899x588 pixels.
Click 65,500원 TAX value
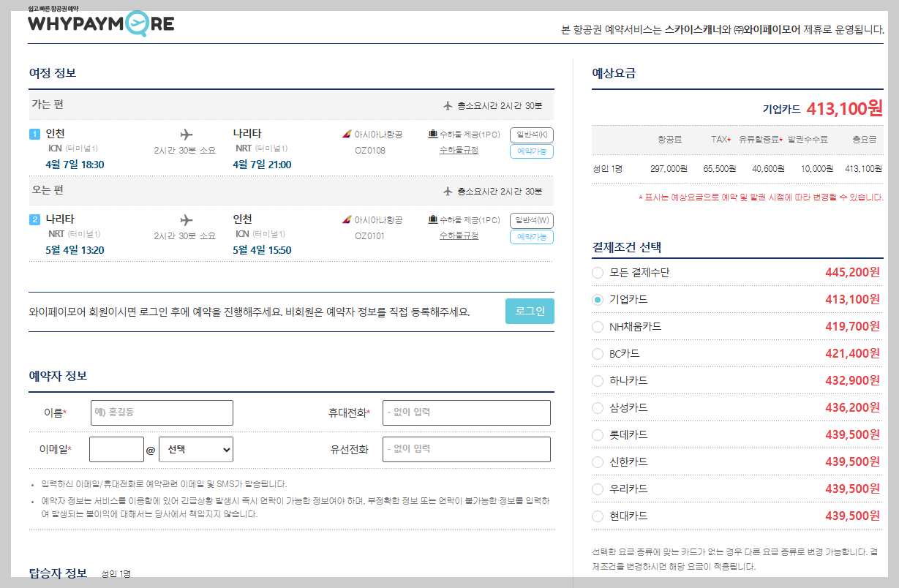click(x=720, y=169)
